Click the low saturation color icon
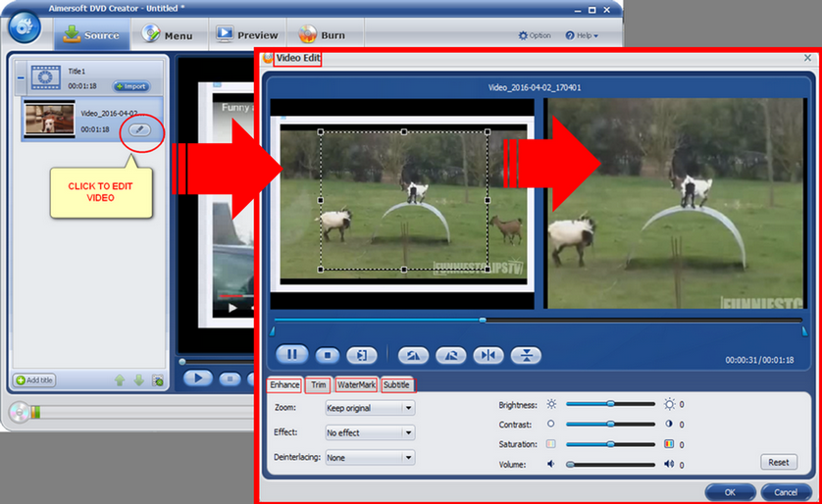This screenshot has height=504, width=822. click(551, 444)
